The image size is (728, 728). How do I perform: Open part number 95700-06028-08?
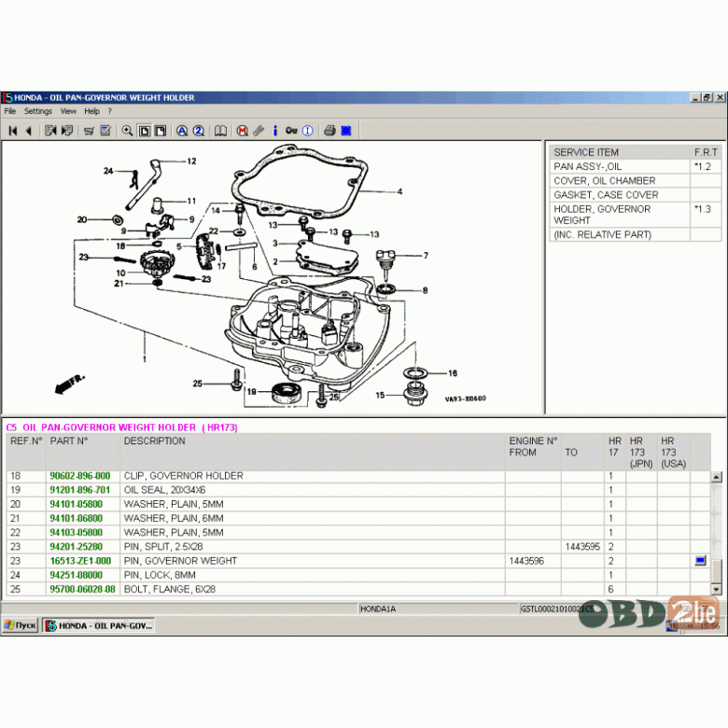pyautogui.click(x=83, y=589)
